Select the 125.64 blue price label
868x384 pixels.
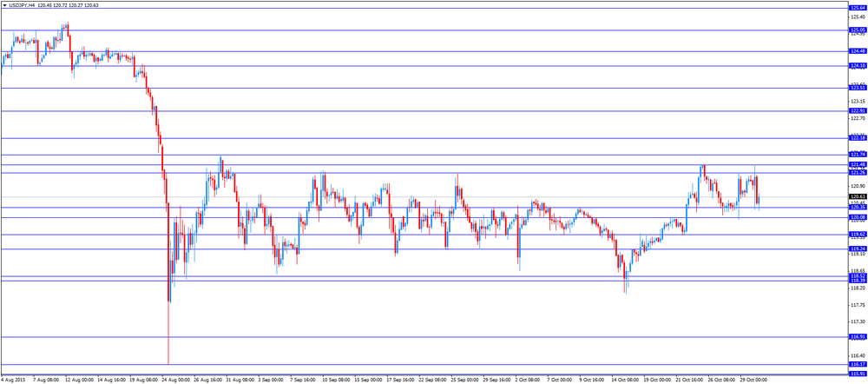click(858, 9)
